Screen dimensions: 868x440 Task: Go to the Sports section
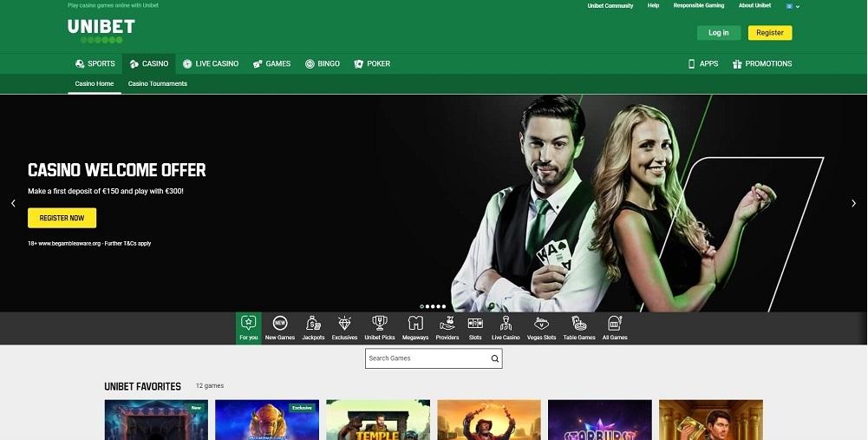coord(95,63)
